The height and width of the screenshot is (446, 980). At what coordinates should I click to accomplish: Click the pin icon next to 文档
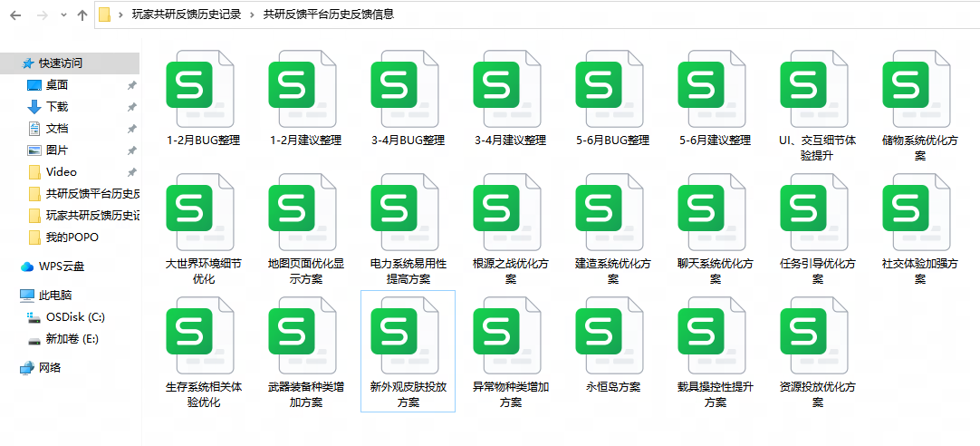[x=132, y=129]
